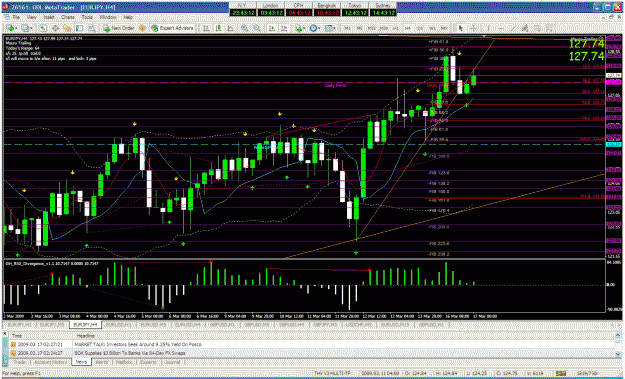The width and height of the screenshot is (625, 379).
Task: Select the EURJPY,H4 chart tab
Action: tap(85, 325)
